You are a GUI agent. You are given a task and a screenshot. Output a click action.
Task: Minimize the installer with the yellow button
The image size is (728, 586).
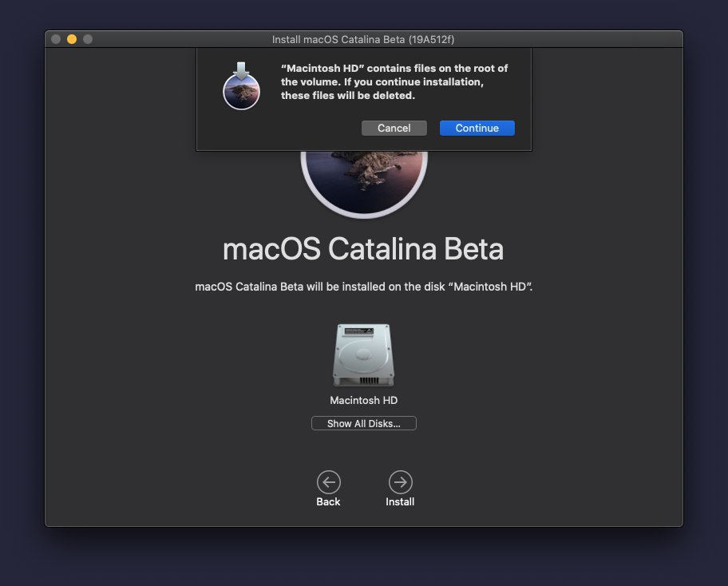click(x=72, y=39)
